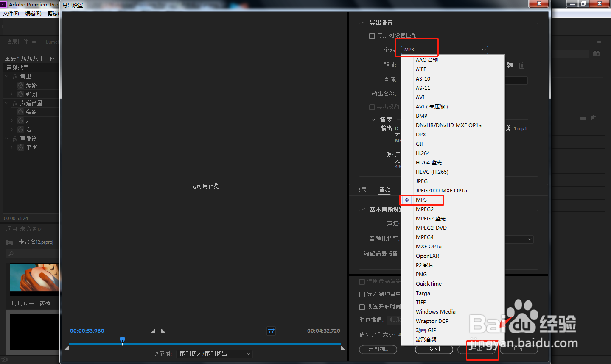This screenshot has height=364, width=611.
Task: Open the 音频比特率 dropdown arrow
Action: point(530,239)
